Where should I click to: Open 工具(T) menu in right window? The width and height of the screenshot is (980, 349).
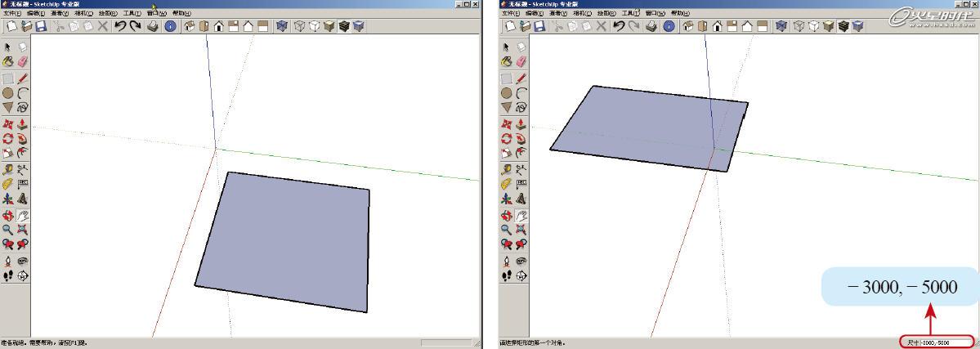point(631,13)
